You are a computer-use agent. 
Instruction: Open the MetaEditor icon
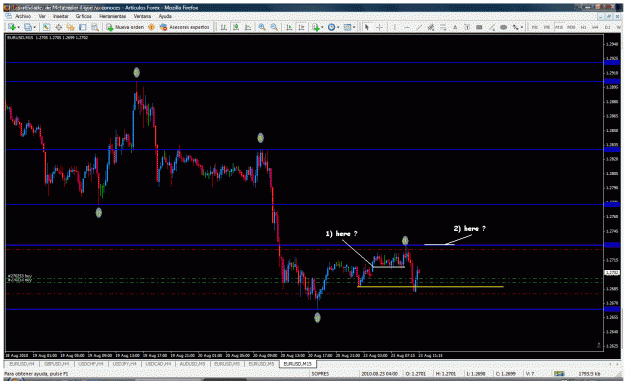click(151, 27)
